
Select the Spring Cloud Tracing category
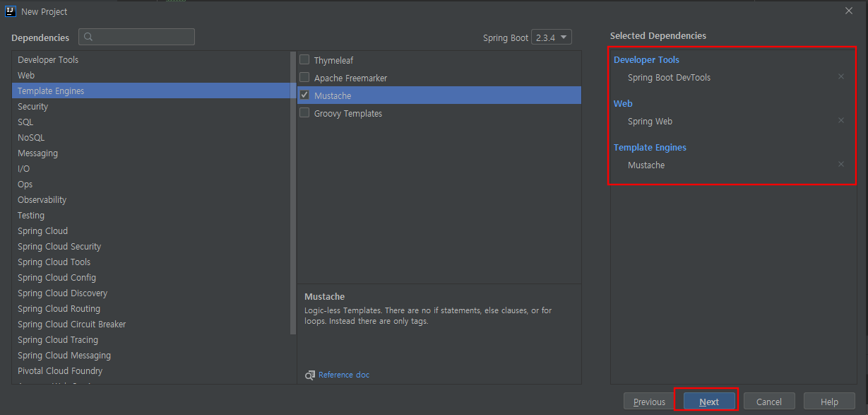pos(152,339)
